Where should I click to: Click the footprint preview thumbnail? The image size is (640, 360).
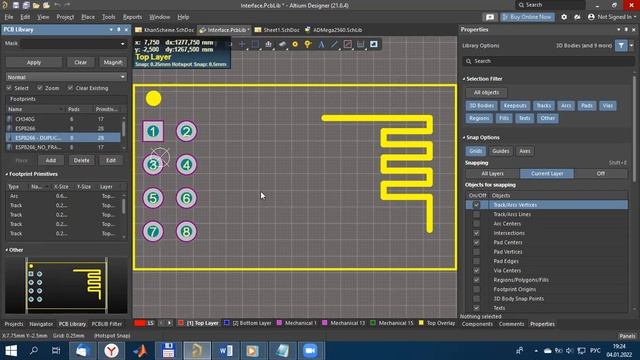[66, 286]
